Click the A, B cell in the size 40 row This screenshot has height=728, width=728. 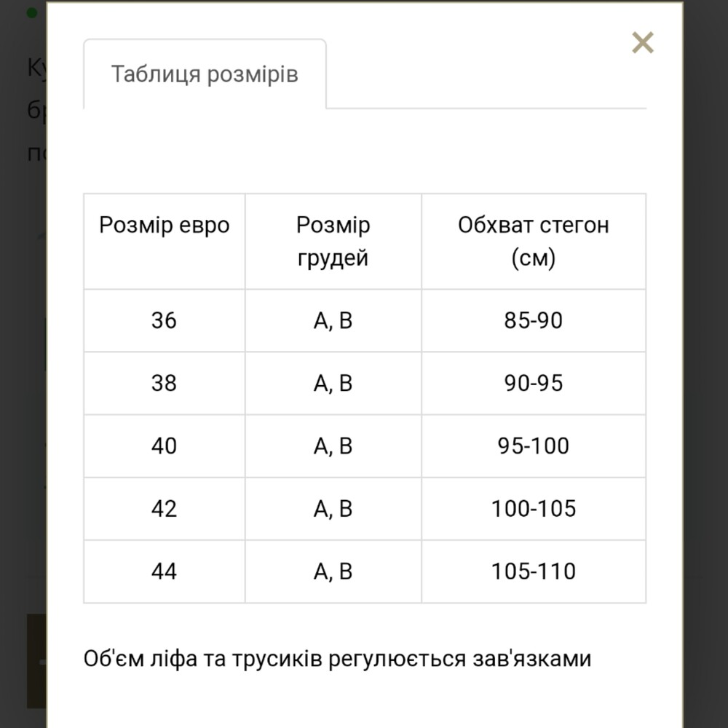(x=333, y=446)
